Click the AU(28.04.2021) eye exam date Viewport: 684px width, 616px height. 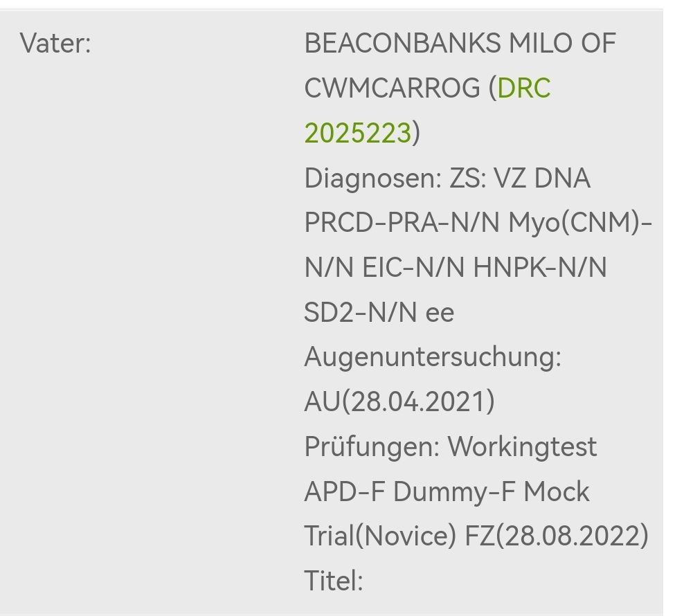pos(399,401)
